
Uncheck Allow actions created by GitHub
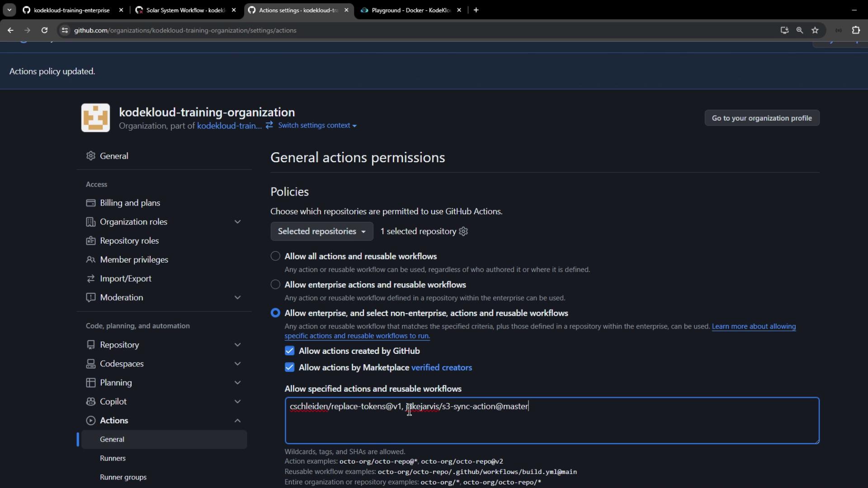[290, 351]
